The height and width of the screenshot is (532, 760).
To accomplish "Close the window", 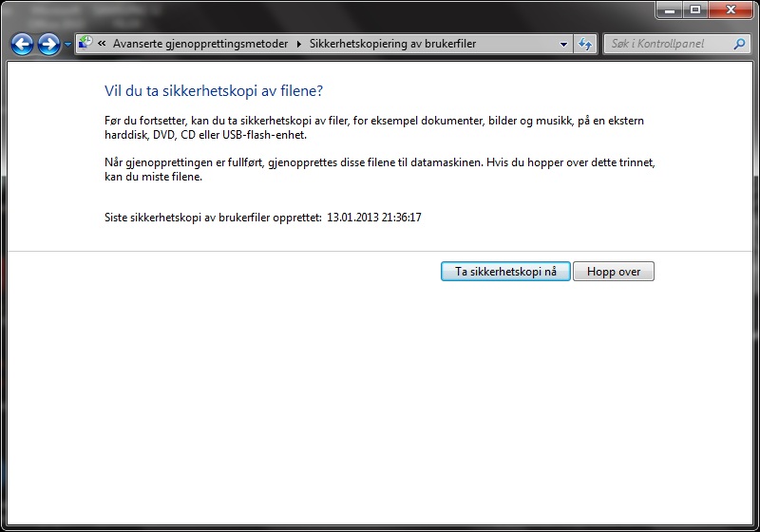I will click(x=731, y=9).
